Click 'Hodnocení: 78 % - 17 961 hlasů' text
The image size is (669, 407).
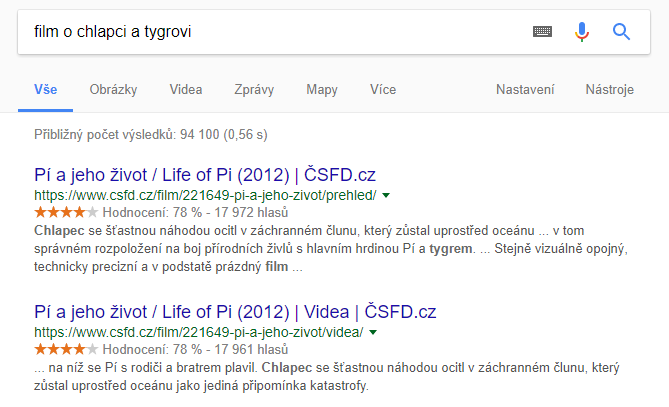pos(195,349)
